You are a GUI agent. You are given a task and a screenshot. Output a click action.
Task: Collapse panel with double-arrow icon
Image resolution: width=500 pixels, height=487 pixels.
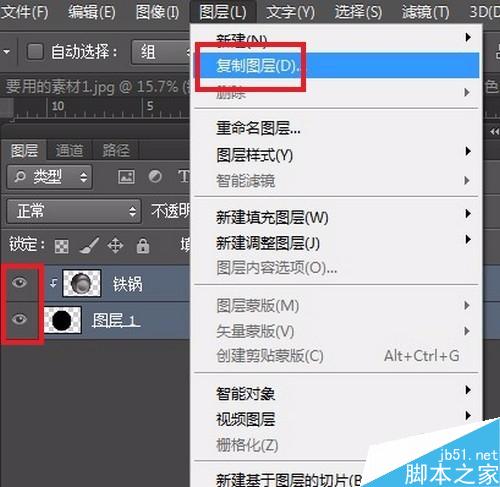click(494, 132)
